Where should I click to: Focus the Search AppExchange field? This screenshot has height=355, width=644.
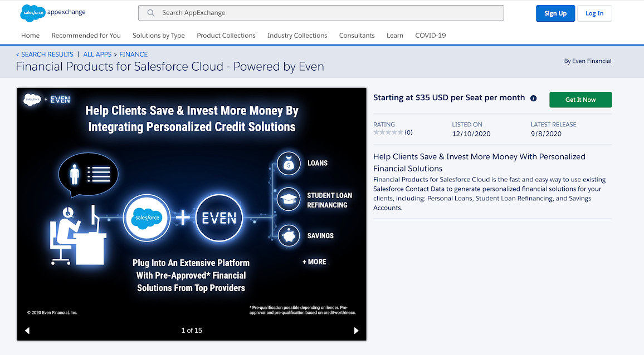(x=321, y=13)
